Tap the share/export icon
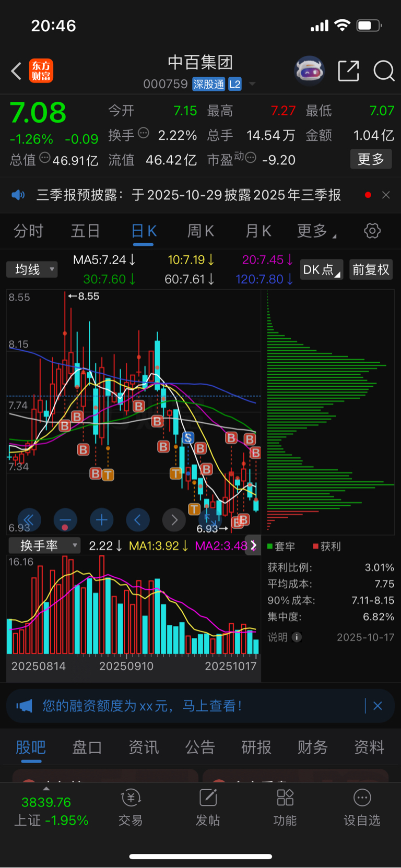Image resolution: width=401 pixels, height=868 pixels. click(x=348, y=71)
